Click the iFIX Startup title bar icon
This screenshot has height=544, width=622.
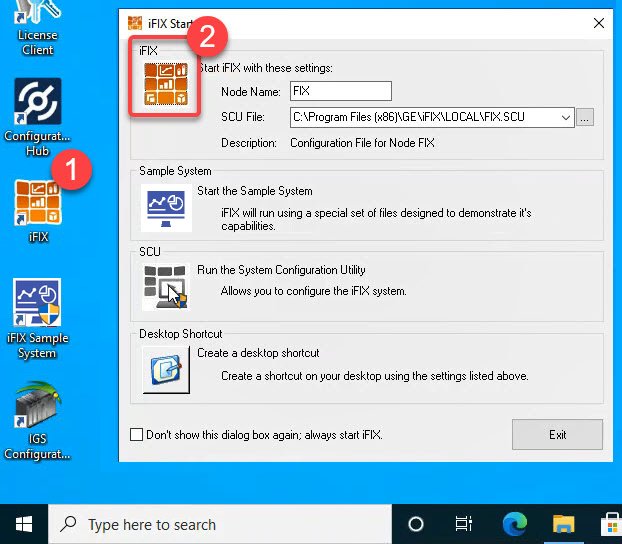[x=135, y=23]
